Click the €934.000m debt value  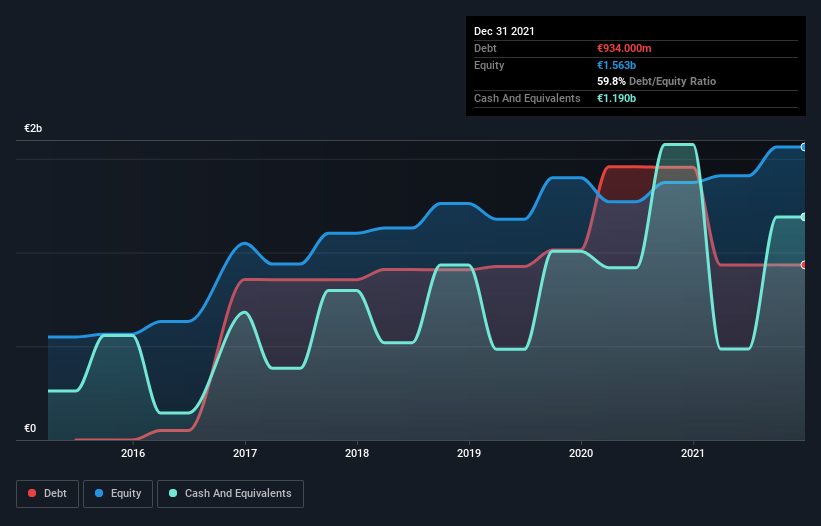point(624,48)
